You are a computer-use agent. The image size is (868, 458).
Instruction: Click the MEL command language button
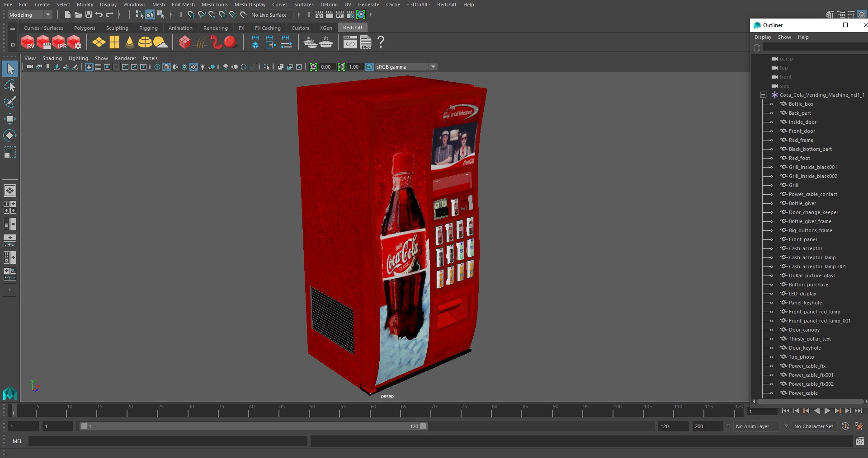click(x=17, y=441)
